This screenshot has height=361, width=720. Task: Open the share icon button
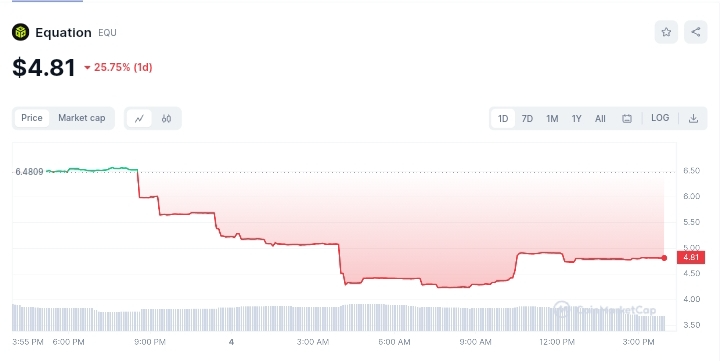[x=696, y=32]
